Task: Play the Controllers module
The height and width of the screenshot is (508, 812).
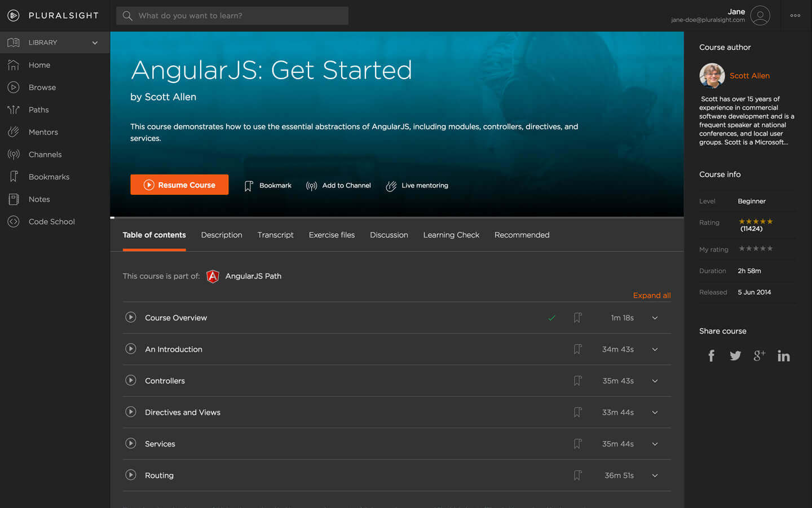Action: 131,380
